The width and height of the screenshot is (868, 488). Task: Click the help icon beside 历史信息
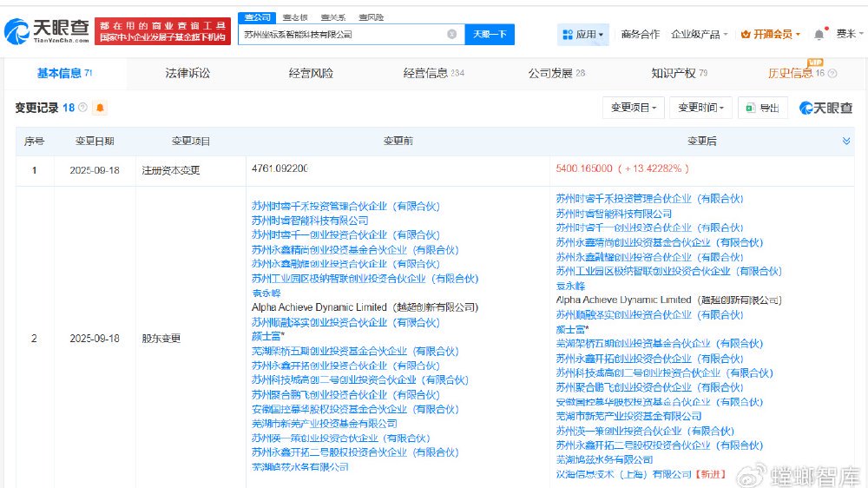[x=832, y=73]
